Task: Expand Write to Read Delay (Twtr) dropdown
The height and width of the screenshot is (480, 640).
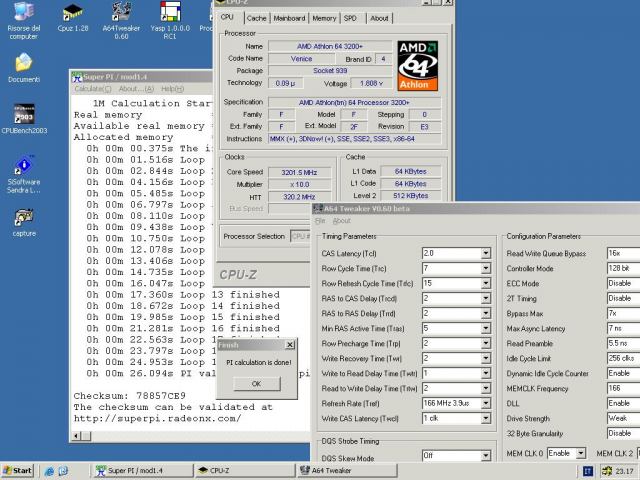Action: 486,373
